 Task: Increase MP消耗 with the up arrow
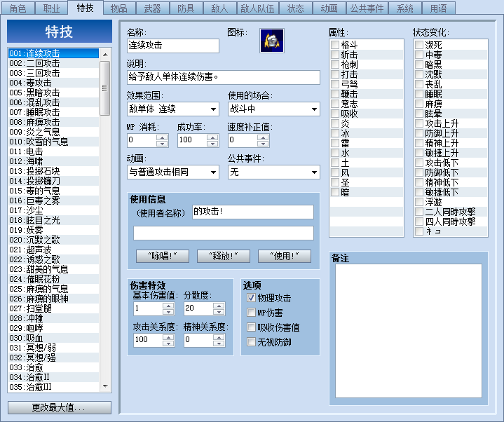pyautogui.click(x=162, y=137)
